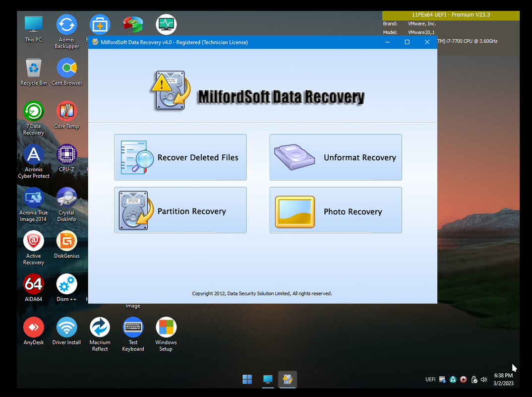Image resolution: width=532 pixels, height=397 pixels.
Task: Open Acronis True Image 2014
Action: (34, 205)
